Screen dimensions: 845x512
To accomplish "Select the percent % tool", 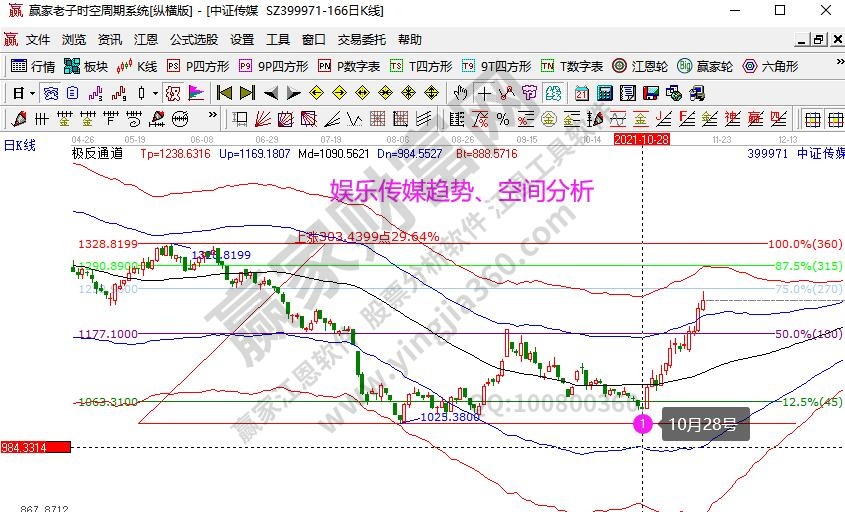I will [503, 119].
